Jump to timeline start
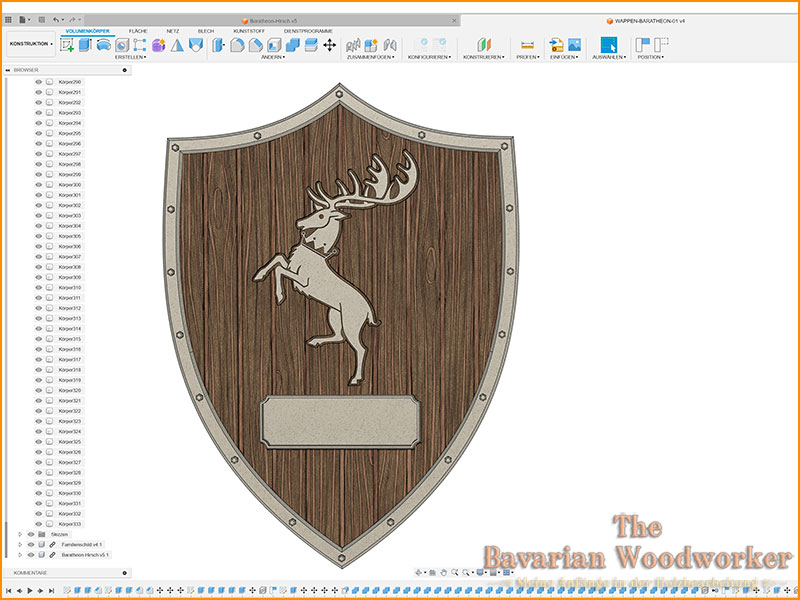 (9, 590)
